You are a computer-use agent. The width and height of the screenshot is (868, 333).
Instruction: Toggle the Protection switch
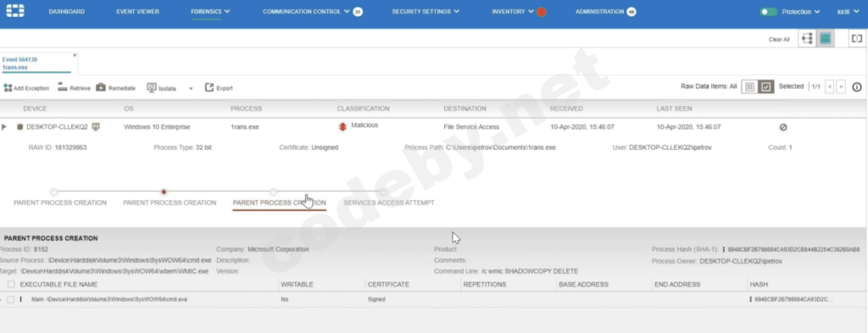pos(768,12)
